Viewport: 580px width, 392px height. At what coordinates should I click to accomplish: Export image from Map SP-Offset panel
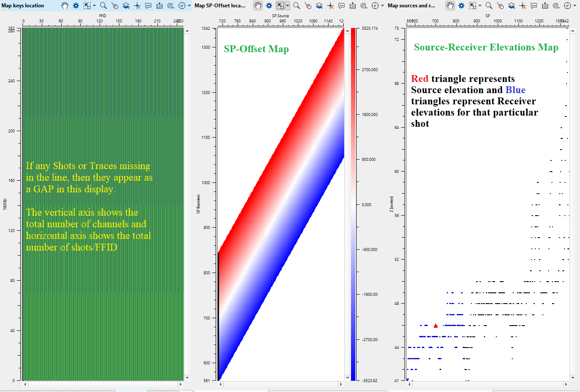353,6
